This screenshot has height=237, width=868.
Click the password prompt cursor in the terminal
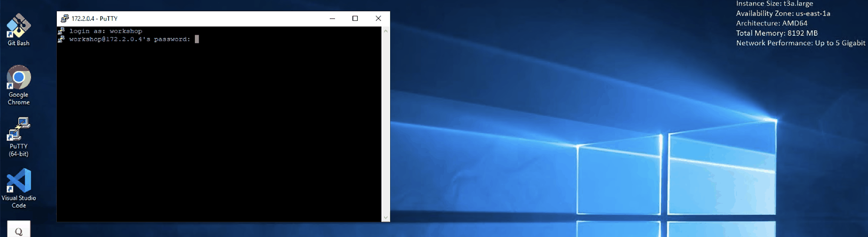tap(197, 39)
